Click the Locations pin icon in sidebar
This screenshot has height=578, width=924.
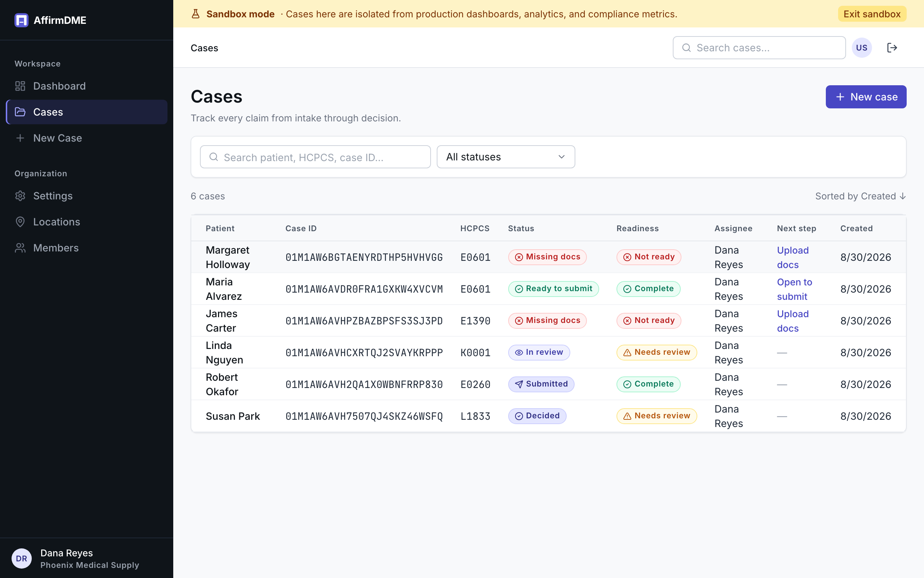(20, 222)
